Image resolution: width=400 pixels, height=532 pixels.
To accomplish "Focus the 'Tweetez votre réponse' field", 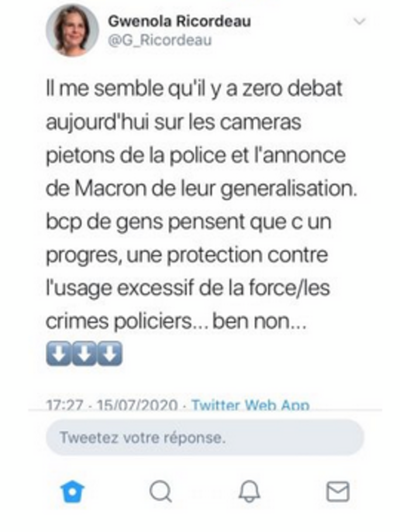I will [x=205, y=437].
